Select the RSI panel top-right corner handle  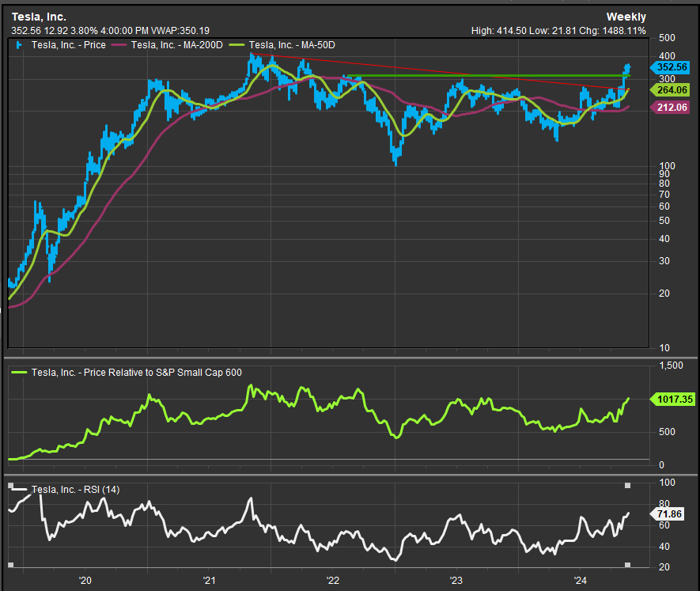click(627, 486)
